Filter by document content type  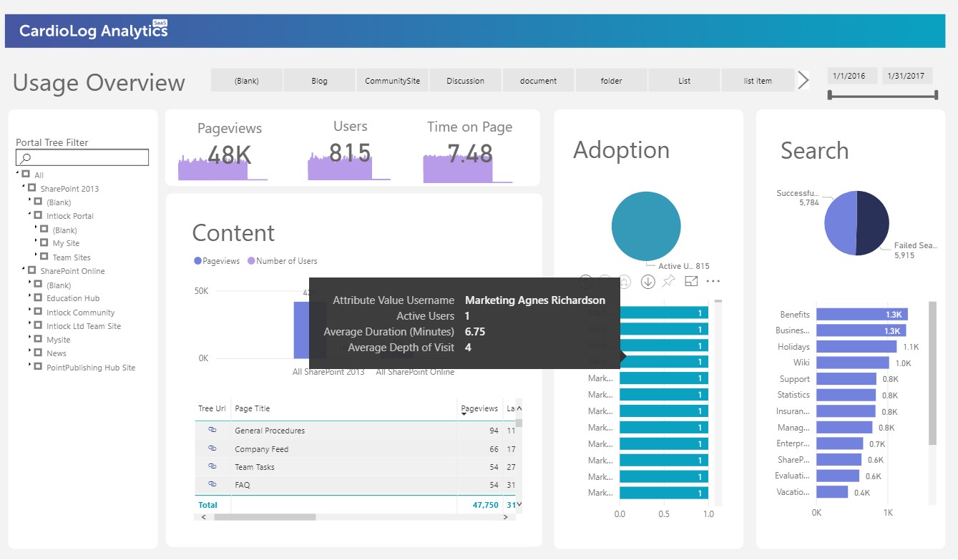[x=539, y=80]
